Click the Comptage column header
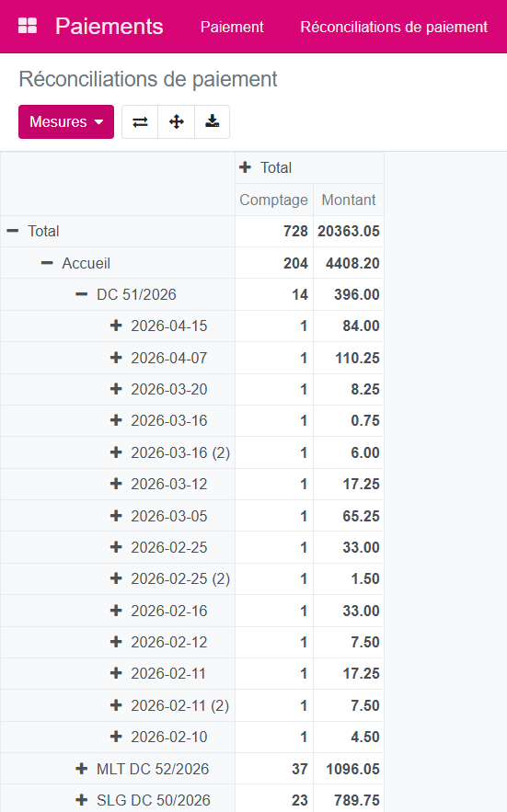This screenshot has width=507, height=812. (x=273, y=200)
